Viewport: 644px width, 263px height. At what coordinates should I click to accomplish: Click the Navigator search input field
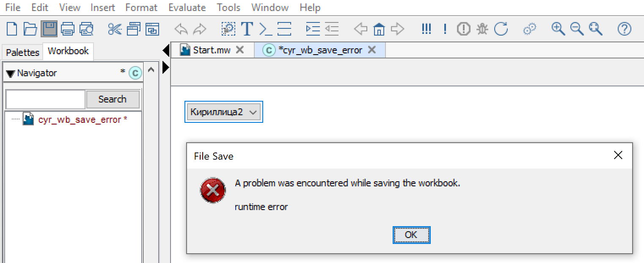click(x=45, y=100)
